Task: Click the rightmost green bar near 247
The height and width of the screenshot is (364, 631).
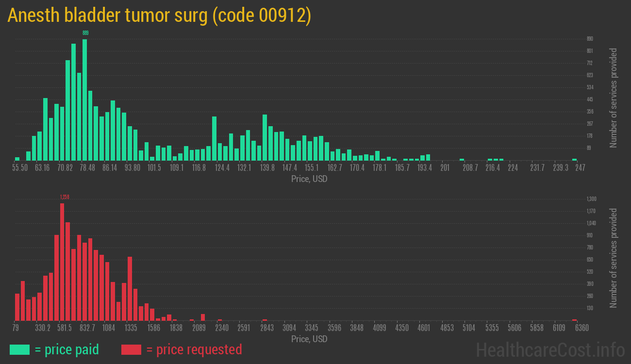Action: pos(574,159)
